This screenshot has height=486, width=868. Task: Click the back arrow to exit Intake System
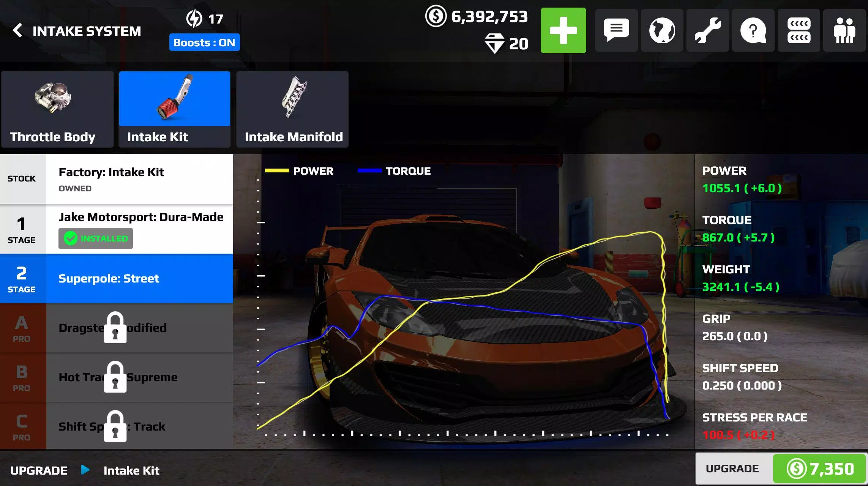coord(17,30)
